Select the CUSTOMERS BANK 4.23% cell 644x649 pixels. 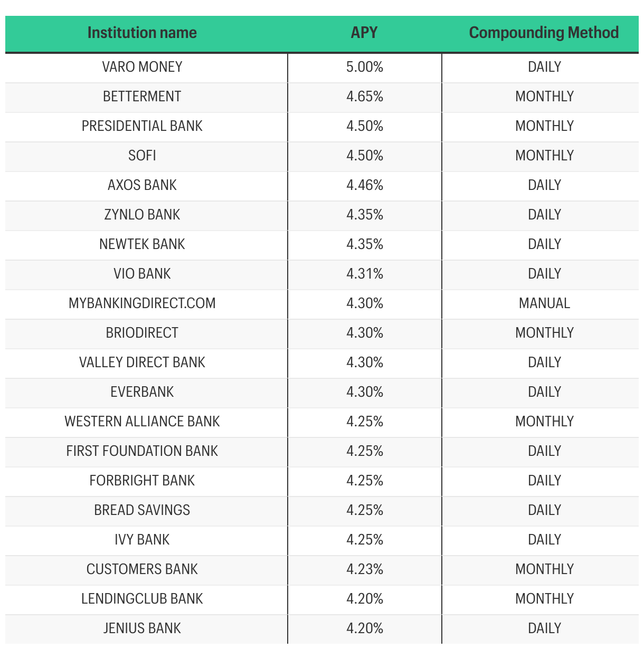(365, 569)
